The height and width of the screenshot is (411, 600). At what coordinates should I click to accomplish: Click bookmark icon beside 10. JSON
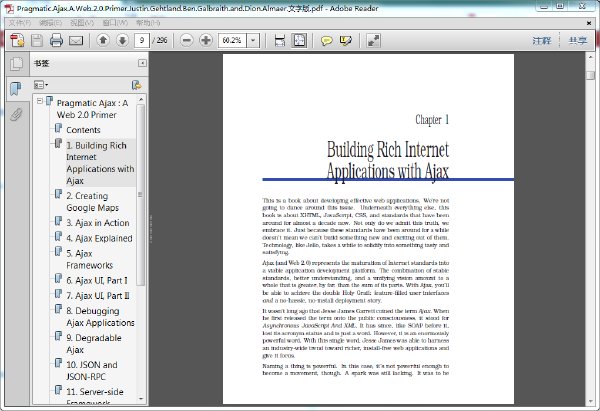click(x=58, y=363)
